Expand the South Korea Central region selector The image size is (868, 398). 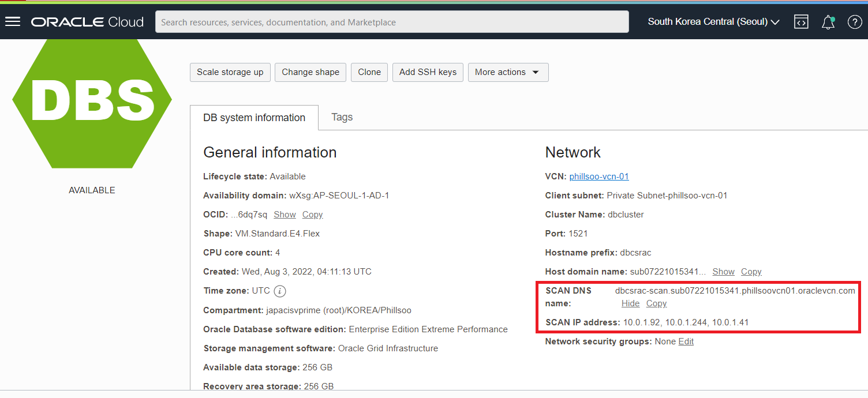tap(713, 22)
